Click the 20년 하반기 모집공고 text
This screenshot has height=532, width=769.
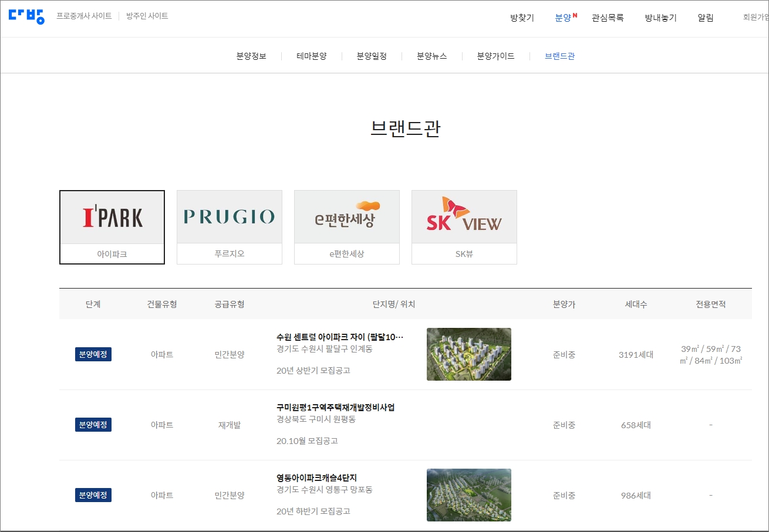click(x=313, y=511)
